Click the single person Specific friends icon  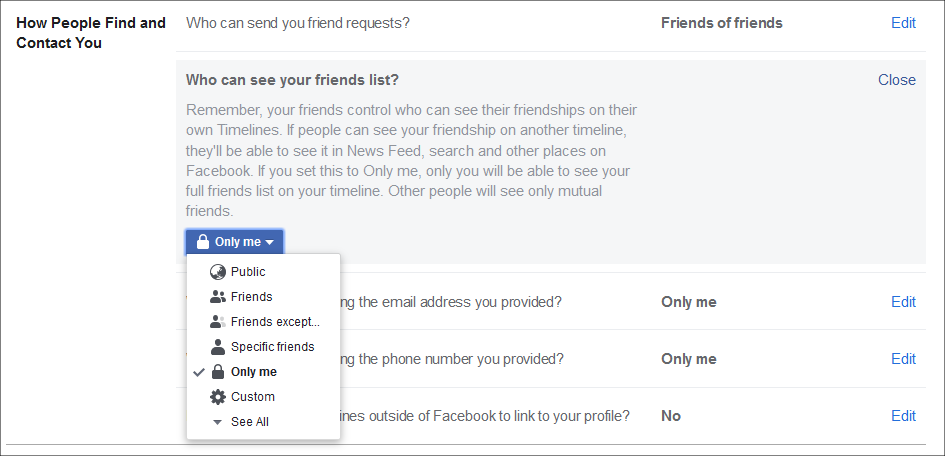coord(218,347)
